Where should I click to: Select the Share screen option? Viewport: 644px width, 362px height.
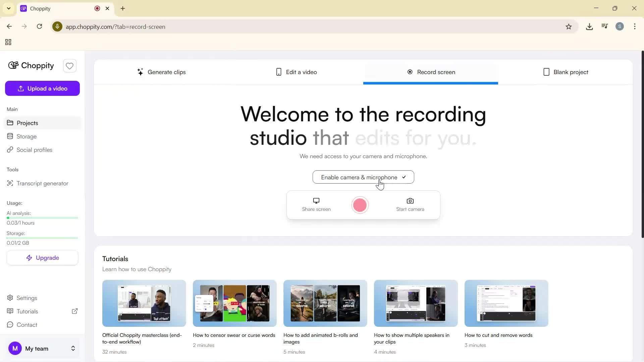click(316, 204)
